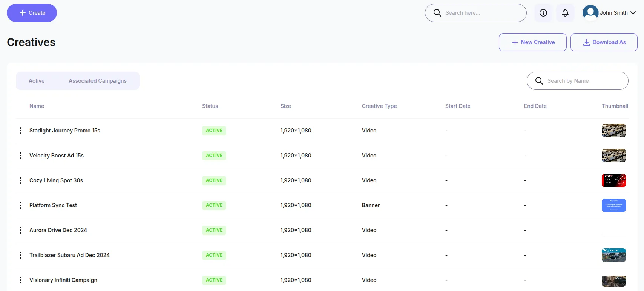Select Velocity Boost Ad 15s name
Image resolution: width=644 pixels, height=291 pixels.
coord(57,156)
